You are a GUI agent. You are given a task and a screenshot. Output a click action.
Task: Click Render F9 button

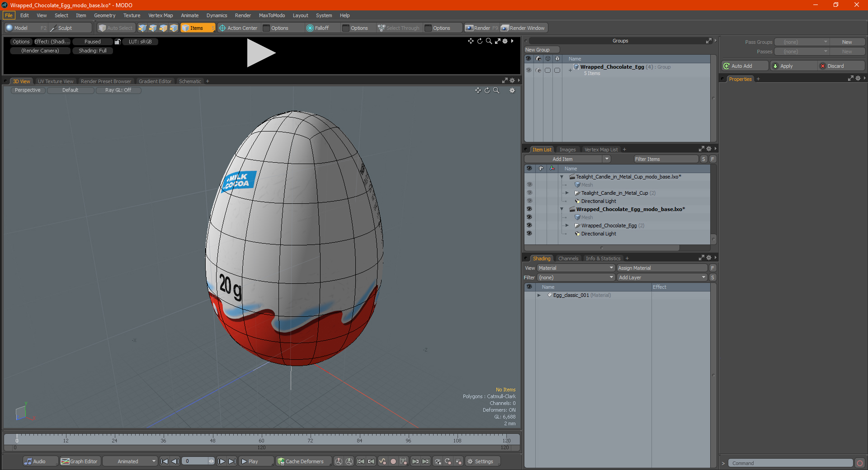pos(481,28)
